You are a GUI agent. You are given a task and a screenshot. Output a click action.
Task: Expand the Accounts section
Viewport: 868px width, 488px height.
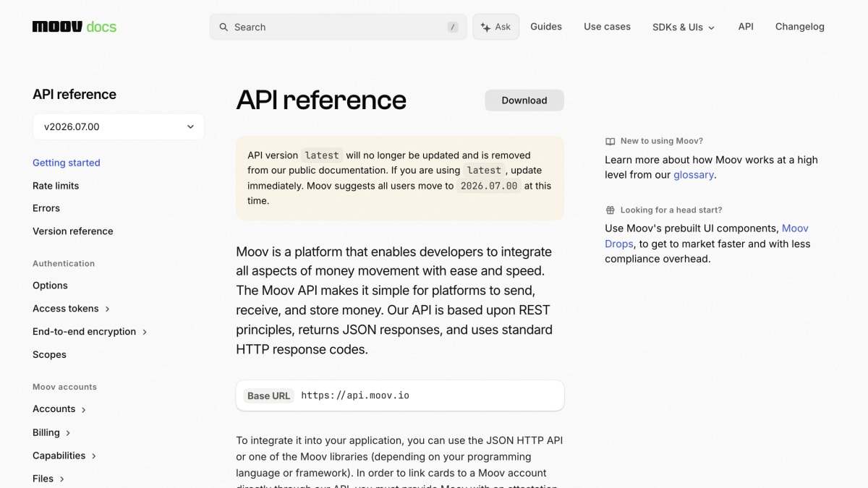(x=59, y=409)
